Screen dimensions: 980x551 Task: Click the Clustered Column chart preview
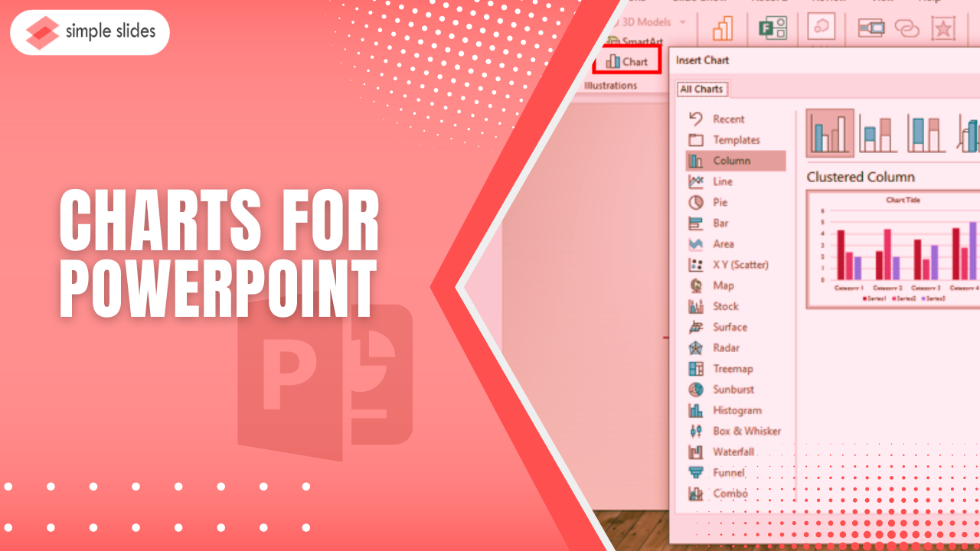893,249
